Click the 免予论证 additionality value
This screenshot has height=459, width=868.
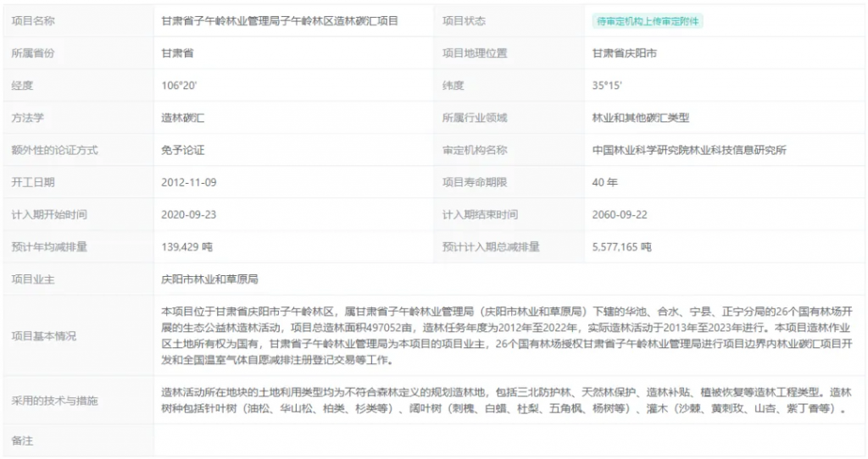tap(183, 151)
